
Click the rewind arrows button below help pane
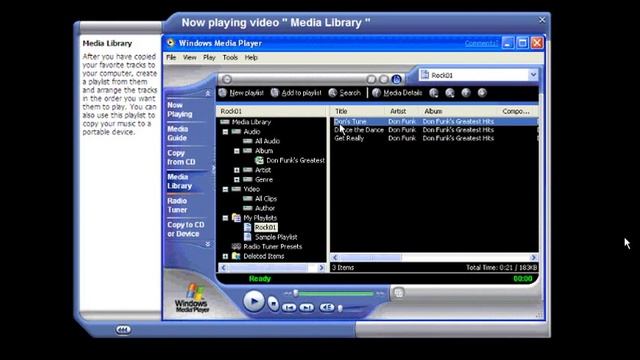[123, 329]
